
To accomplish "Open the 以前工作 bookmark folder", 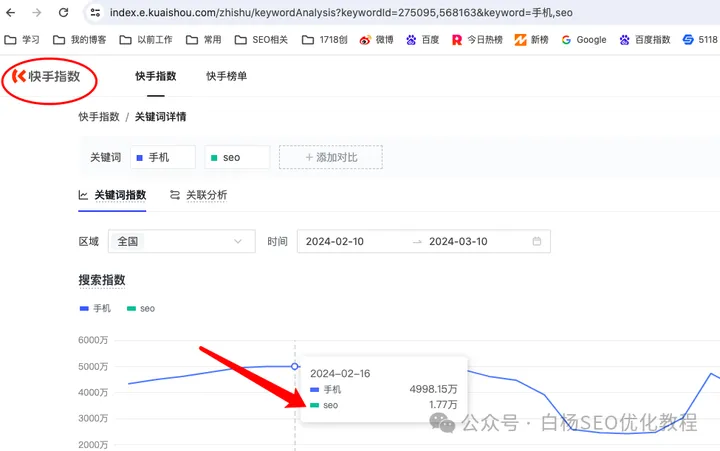I will point(148,40).
